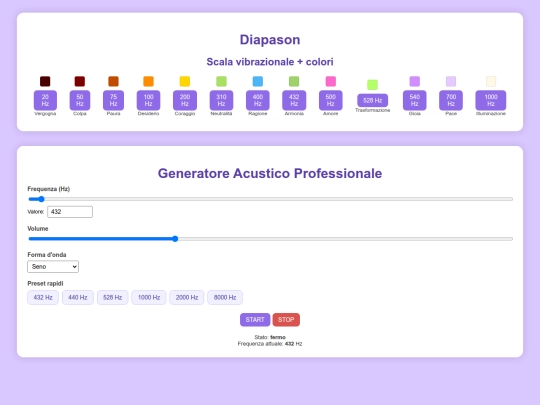The height and width of the screenshot is (405, 540).
Task: Click the dark red swatch above 50 Hz
Action: 80,81
